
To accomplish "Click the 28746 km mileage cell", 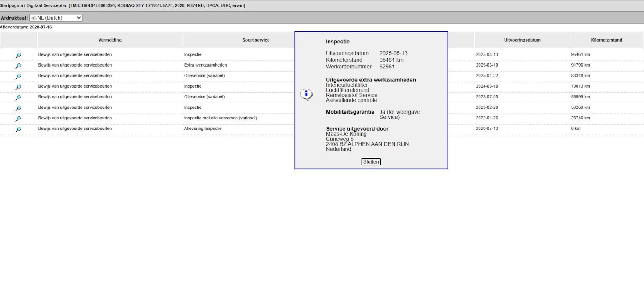I will tap(580, 118).
